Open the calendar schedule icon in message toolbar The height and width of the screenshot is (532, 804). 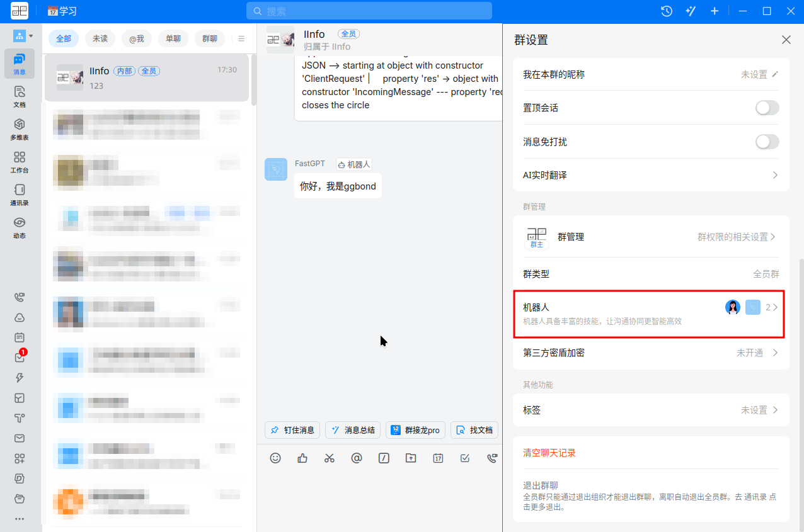[438, 458]
